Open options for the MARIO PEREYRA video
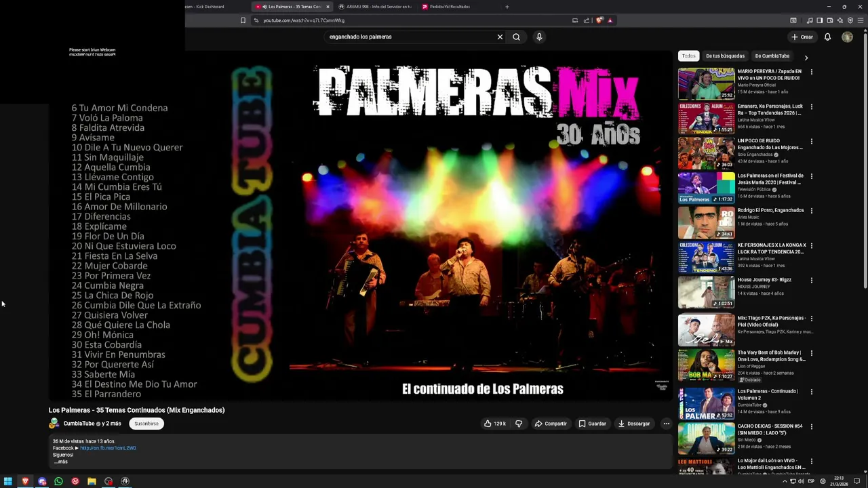 pos(811,71)
